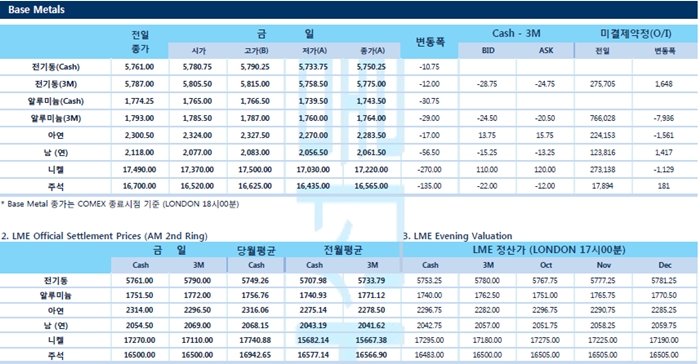
Task: Click the 110.00 nickel BID value
Action: 487,170
